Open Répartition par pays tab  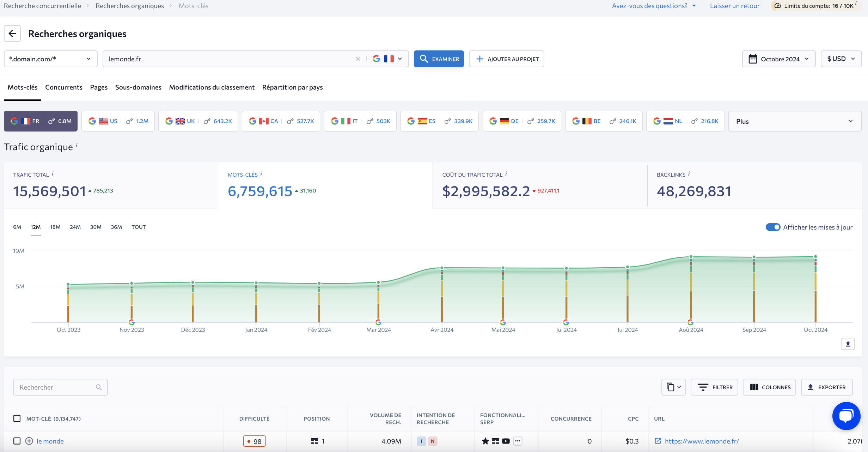click(x=292, y=87)
